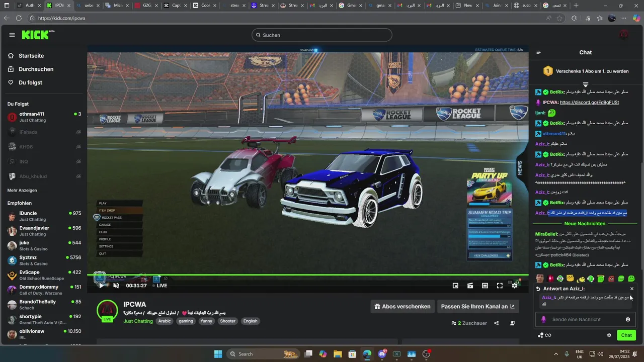Open a new browser tab
This screenshot has width=644, height=362.
(x=576, y=6)
